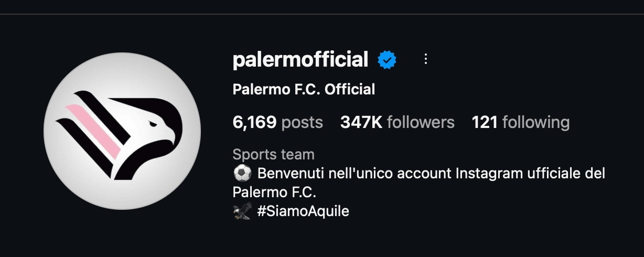Select the Palermo F.C. Official display name

304,90
